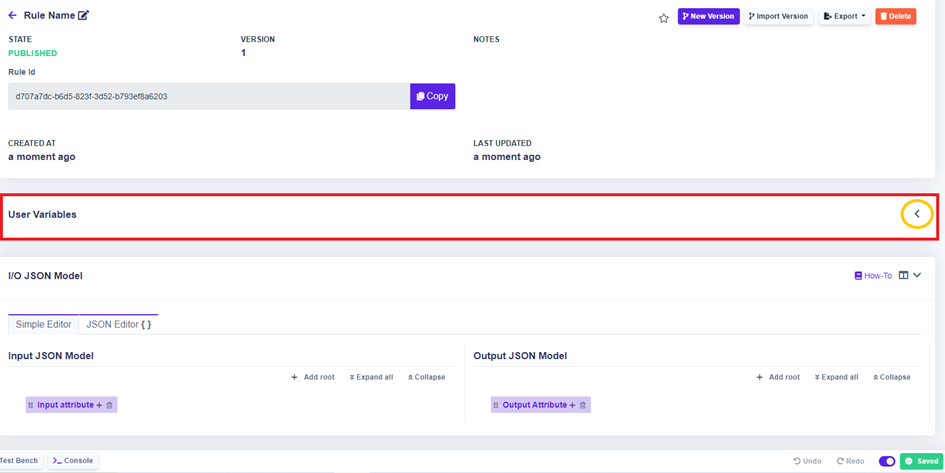Open the How-To link

click(x=873, y=276)
